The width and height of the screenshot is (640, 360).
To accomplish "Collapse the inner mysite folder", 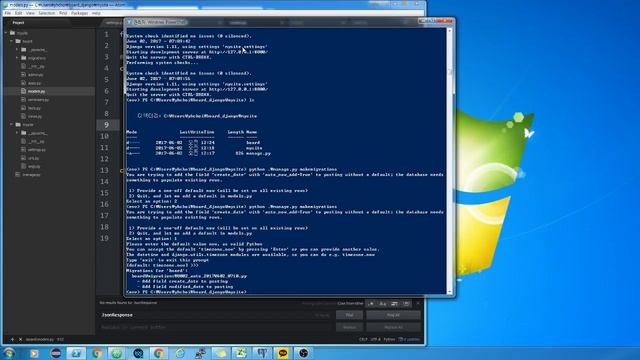I will (x=12, y=124).
